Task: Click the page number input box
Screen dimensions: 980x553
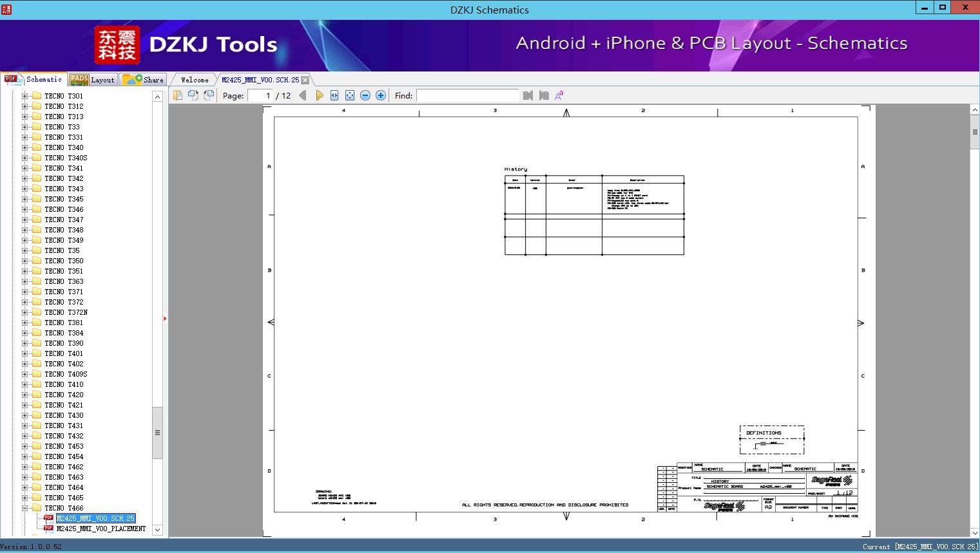Action: click(260, 95)
